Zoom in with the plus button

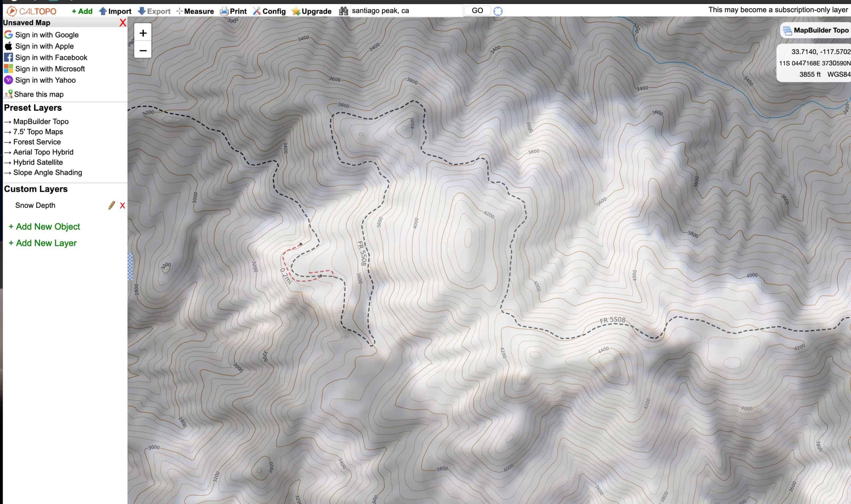tap(143, 33)
